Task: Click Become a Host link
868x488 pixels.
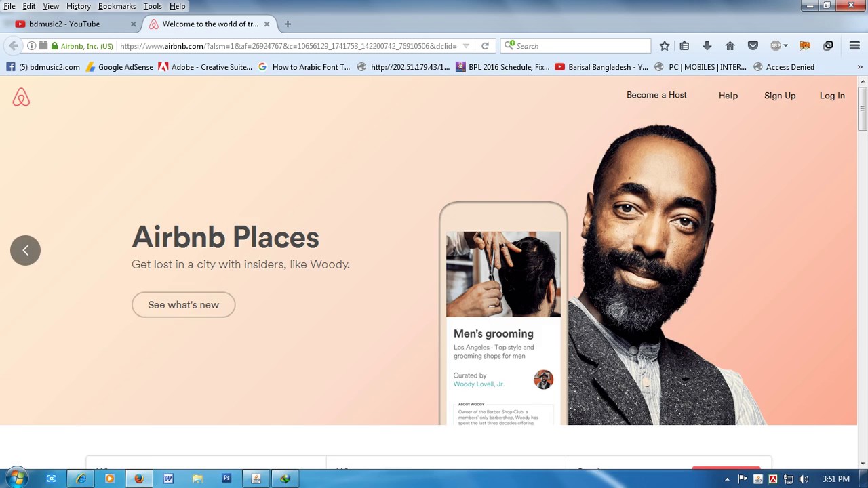Action: point(656,95)
